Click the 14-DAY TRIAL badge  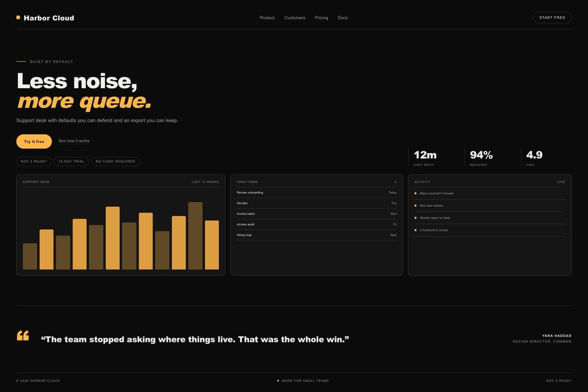[x=72, y=161]
